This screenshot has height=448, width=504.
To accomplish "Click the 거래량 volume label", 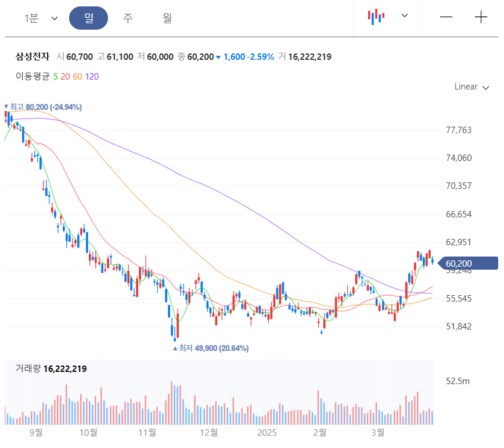I will [28, 368].
